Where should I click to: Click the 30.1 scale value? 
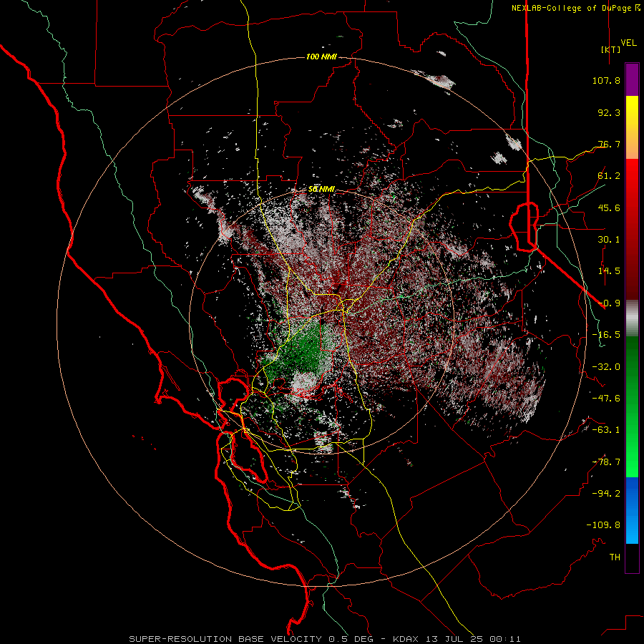(x=609, y=240)
